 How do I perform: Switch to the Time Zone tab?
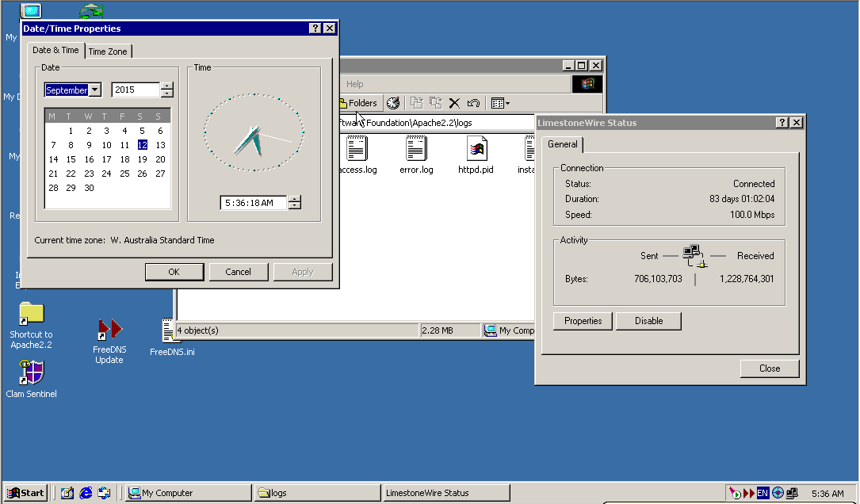coord(108,51)
